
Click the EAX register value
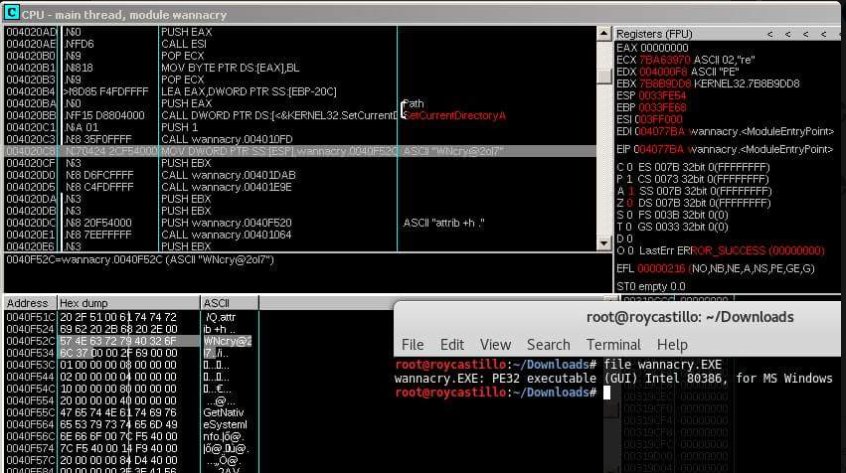[665, 48]
